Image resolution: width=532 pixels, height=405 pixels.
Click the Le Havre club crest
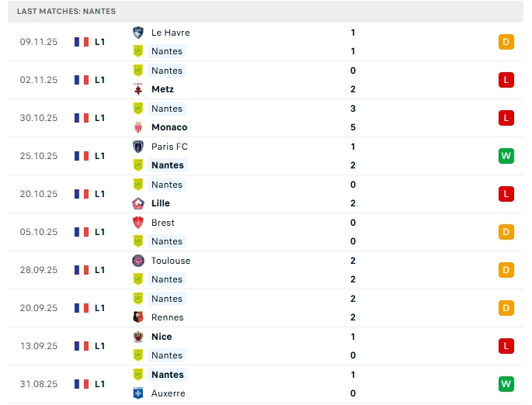tap(138, 33)
